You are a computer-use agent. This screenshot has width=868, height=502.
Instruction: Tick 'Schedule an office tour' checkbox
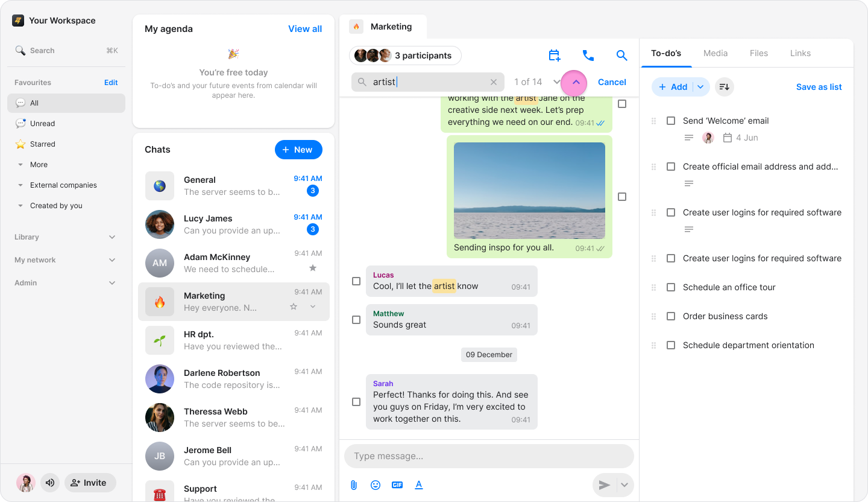[671, 287]
